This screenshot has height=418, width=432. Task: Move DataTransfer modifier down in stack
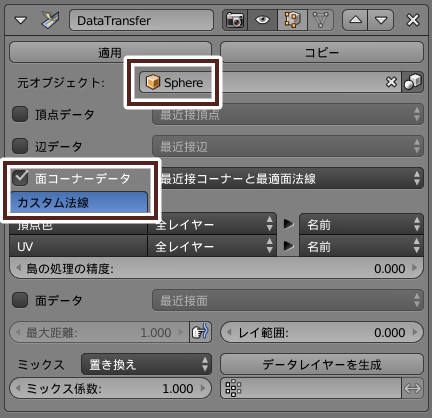[381, 20]
